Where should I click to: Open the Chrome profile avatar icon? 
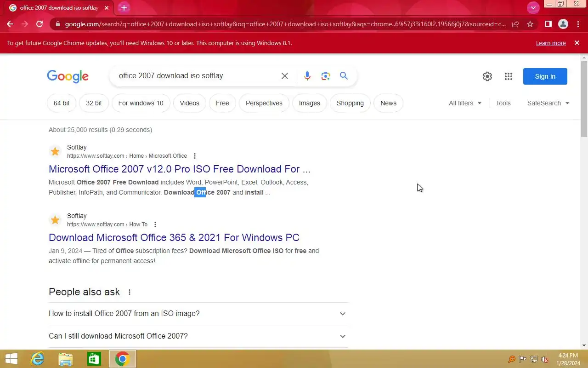[563, 24]
